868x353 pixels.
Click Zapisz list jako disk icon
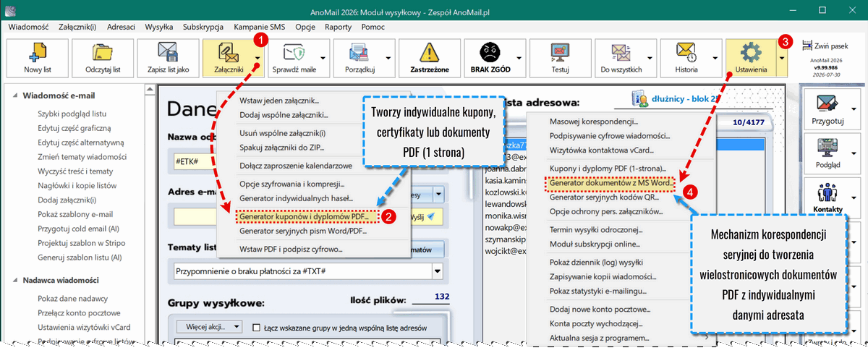tap(168, 53)
